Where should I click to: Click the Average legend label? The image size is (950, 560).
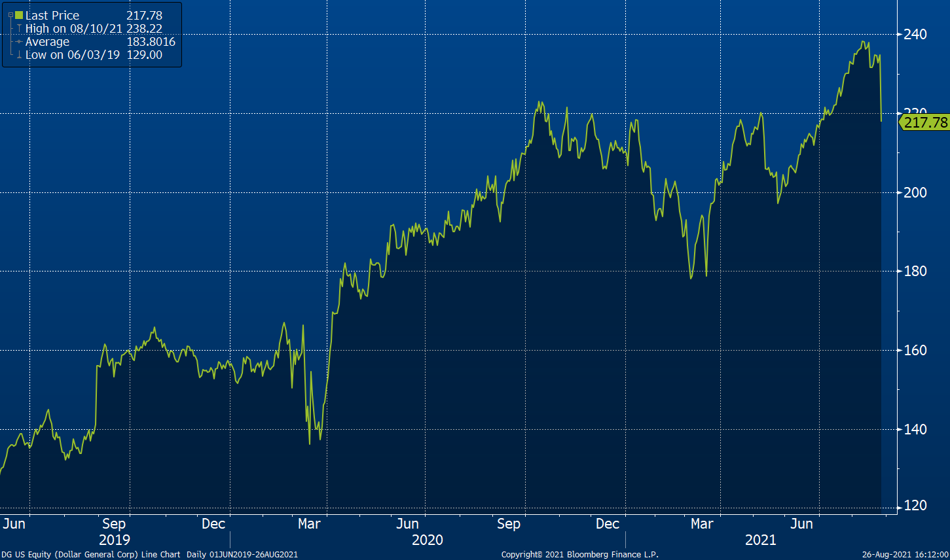[47, 41]
